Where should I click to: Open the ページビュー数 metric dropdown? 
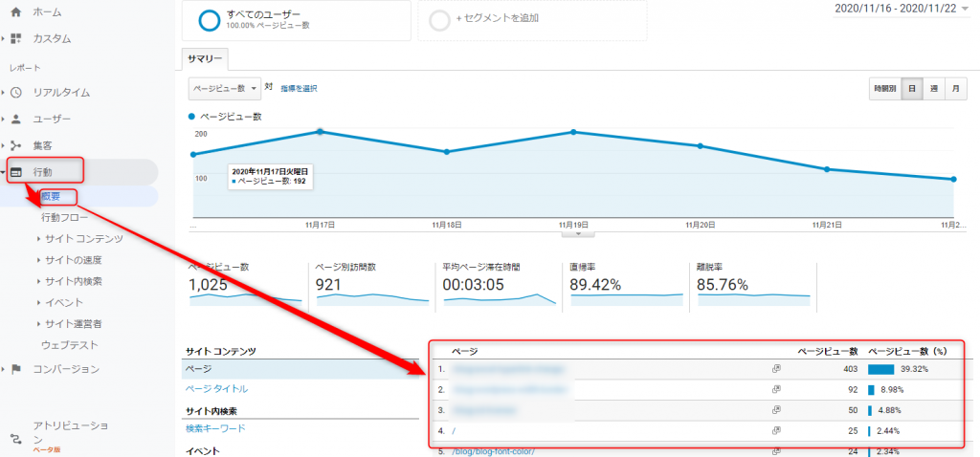pos(224,89)
